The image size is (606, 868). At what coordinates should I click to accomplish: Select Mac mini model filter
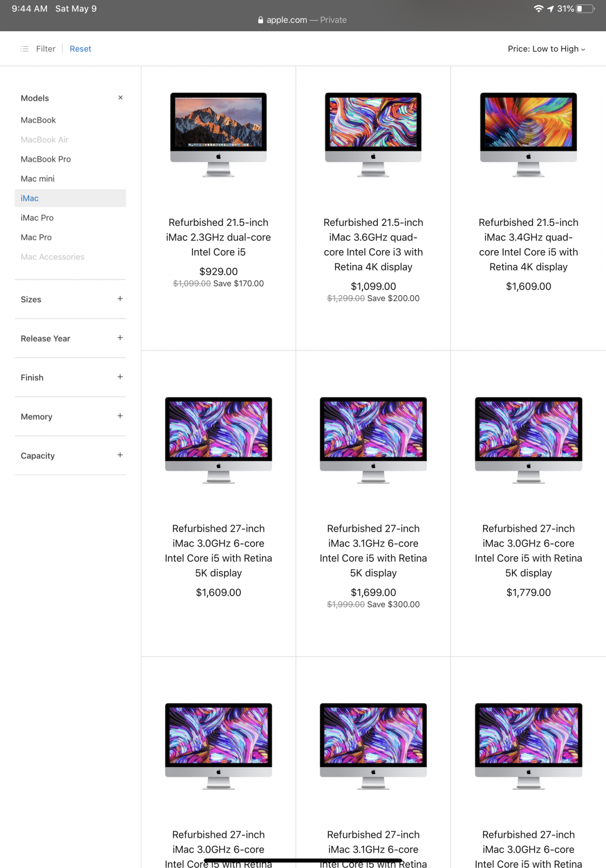[x=38, y=179]
